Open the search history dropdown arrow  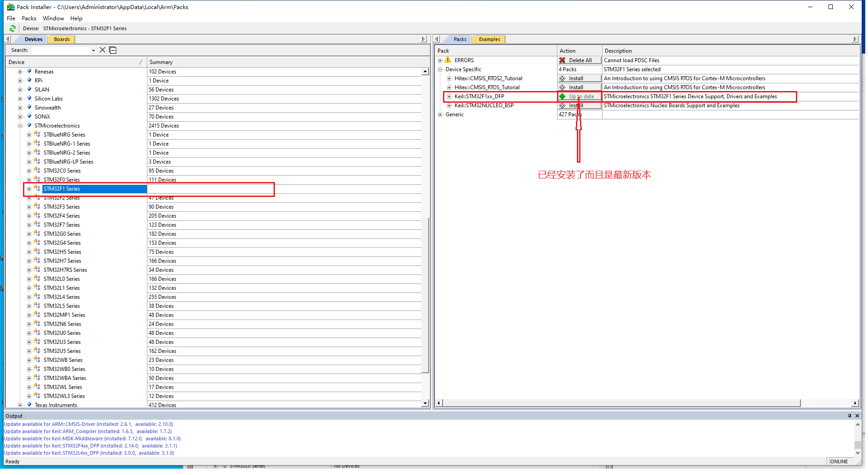(93, 50)
